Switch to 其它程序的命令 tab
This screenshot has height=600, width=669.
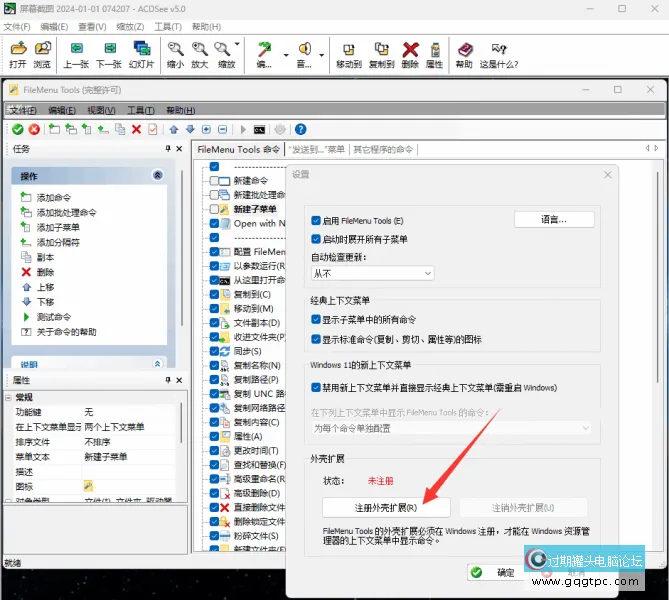pos(383,149)
